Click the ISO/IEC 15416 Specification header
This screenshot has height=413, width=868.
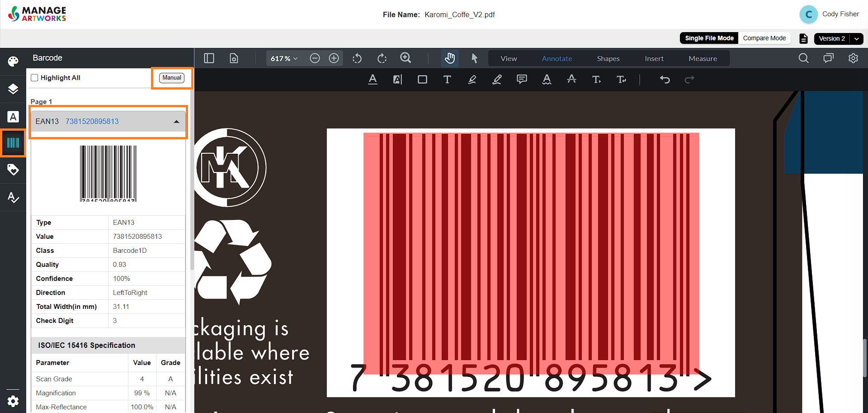coord(108,345)
